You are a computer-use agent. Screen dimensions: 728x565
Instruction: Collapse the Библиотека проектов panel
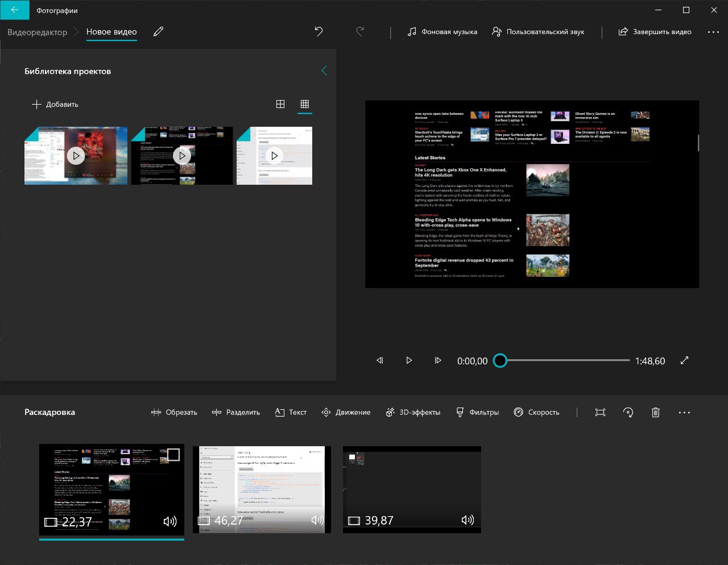click(x=324, y=70)
